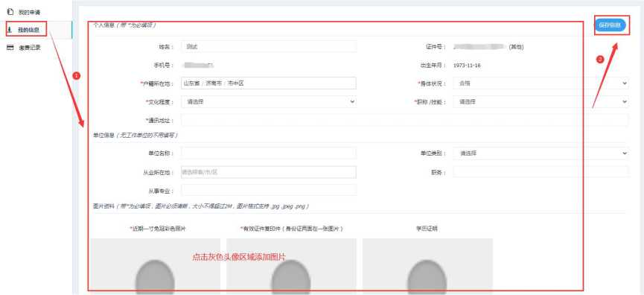Image resolution: width=644 pixels, height=295 pixels.
Task: Open the 户籍所在地 region selector
Action: pos(269,83)
